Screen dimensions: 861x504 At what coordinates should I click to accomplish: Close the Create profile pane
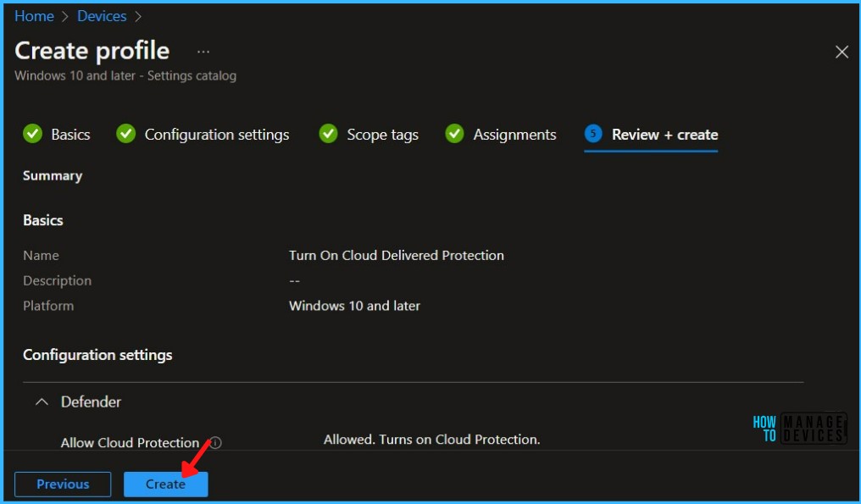click(842, 53)
